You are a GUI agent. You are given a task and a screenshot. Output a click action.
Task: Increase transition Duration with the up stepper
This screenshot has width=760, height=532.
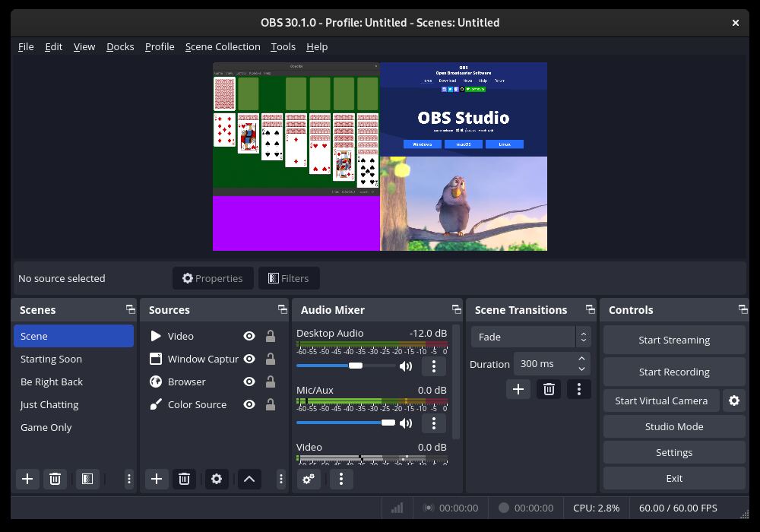[581, 358]
